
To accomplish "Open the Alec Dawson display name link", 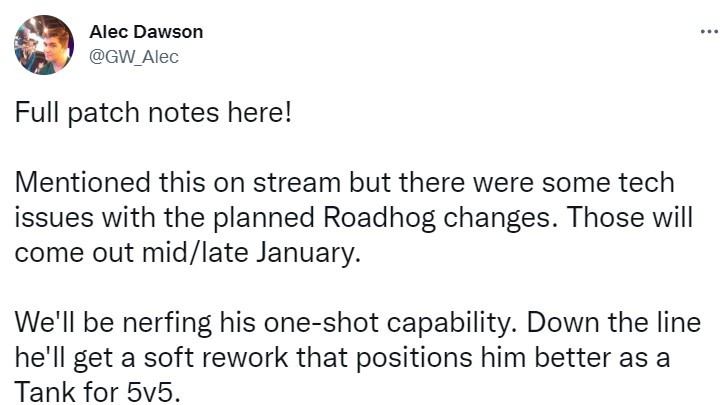I will 146,32.
